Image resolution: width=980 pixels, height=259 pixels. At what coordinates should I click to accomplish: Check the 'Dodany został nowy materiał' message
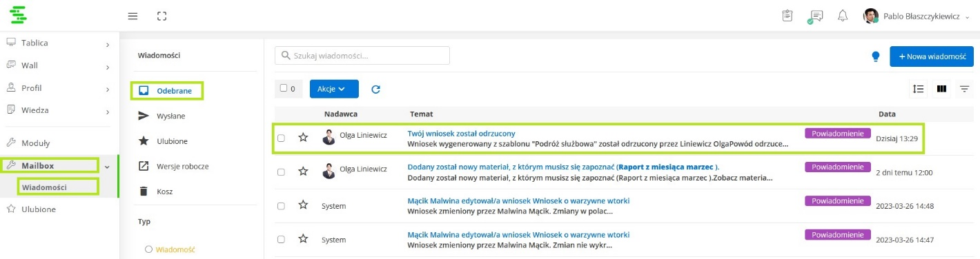(x=281, y=172)
